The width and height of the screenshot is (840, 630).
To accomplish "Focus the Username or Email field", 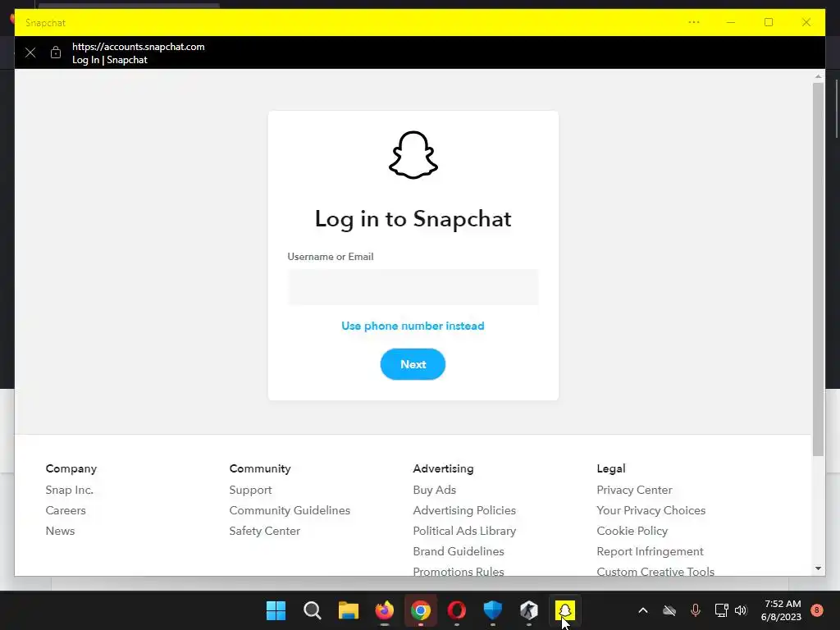I will tap(413, 287).
